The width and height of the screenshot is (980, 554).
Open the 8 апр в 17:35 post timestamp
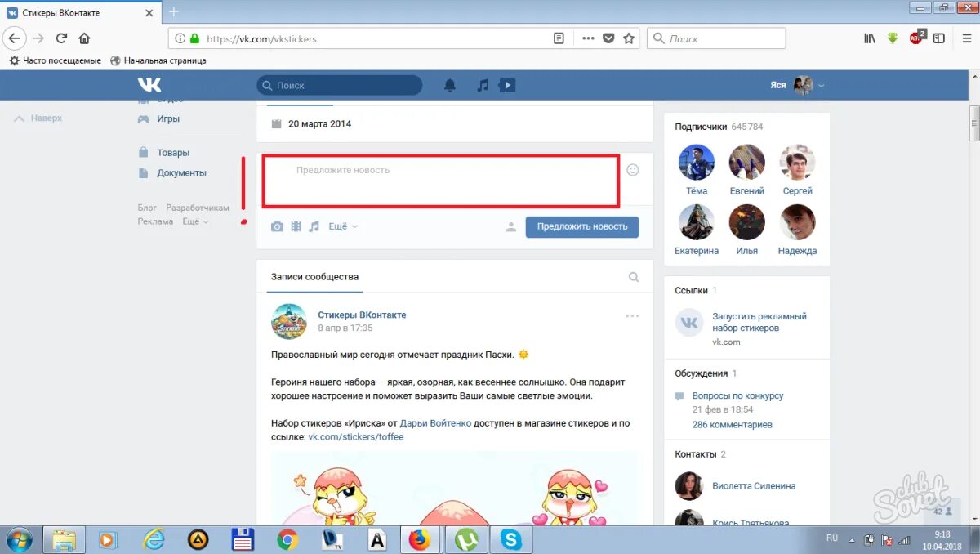[345, 328]
